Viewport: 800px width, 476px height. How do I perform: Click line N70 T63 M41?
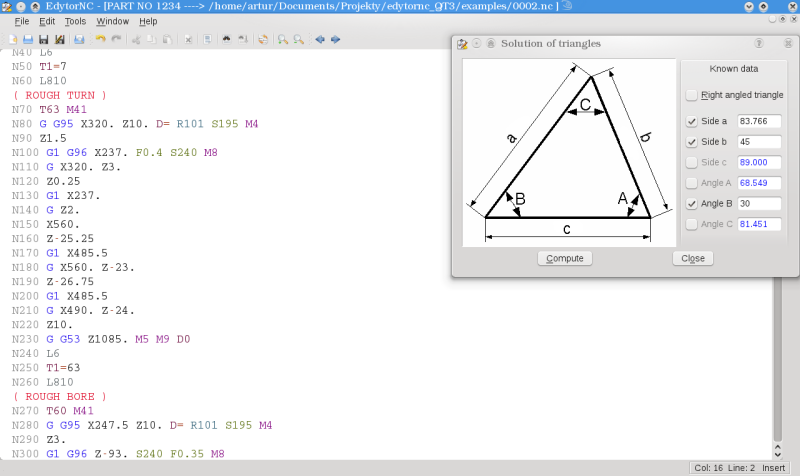click(x=49, y=110)
